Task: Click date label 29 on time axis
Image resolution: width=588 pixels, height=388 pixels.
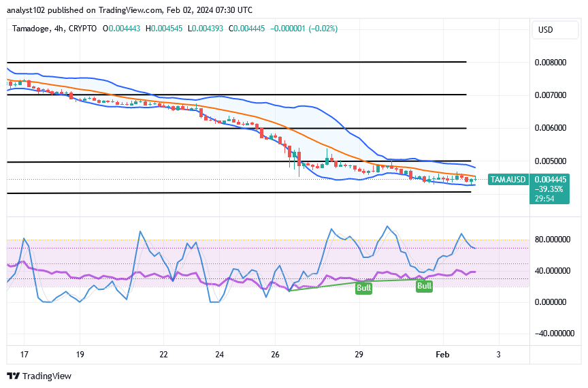Action: coord(359,355)
